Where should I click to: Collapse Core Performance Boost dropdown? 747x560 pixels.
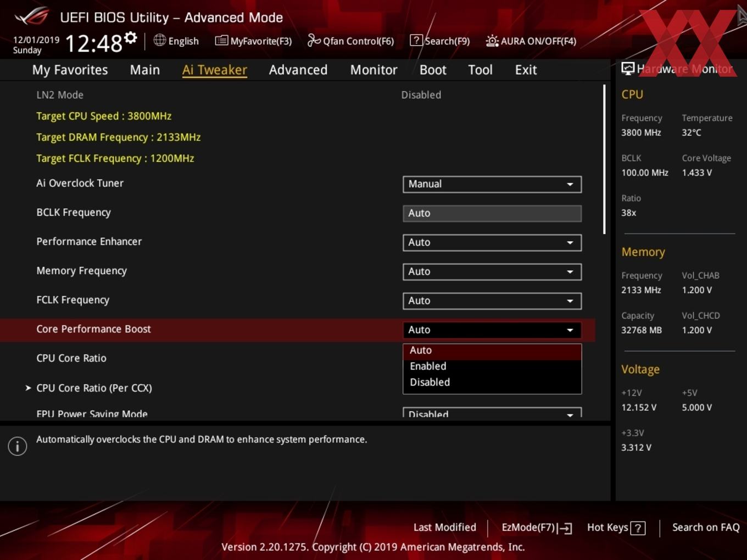(x=492, y=329)
